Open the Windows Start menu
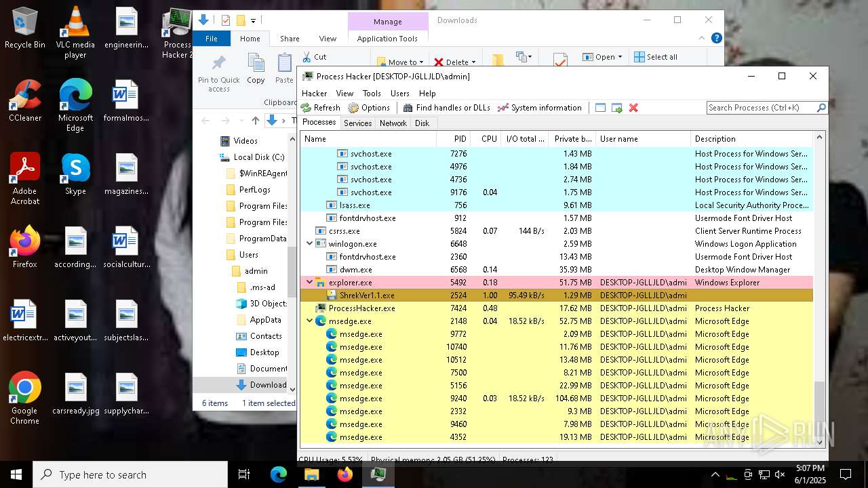 16,474
